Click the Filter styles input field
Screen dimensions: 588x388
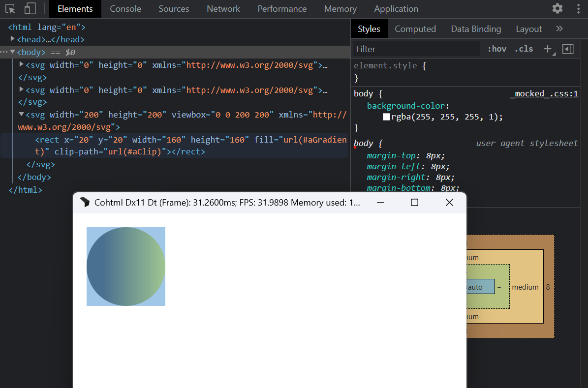(416, 49)
